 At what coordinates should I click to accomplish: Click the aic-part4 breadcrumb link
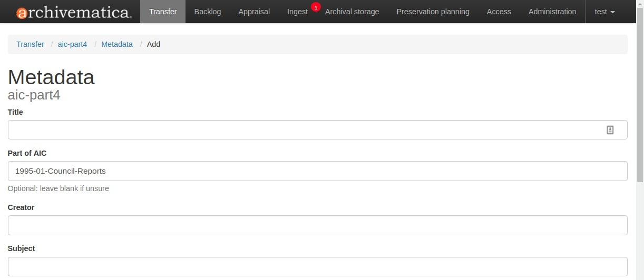click(72, 44)
